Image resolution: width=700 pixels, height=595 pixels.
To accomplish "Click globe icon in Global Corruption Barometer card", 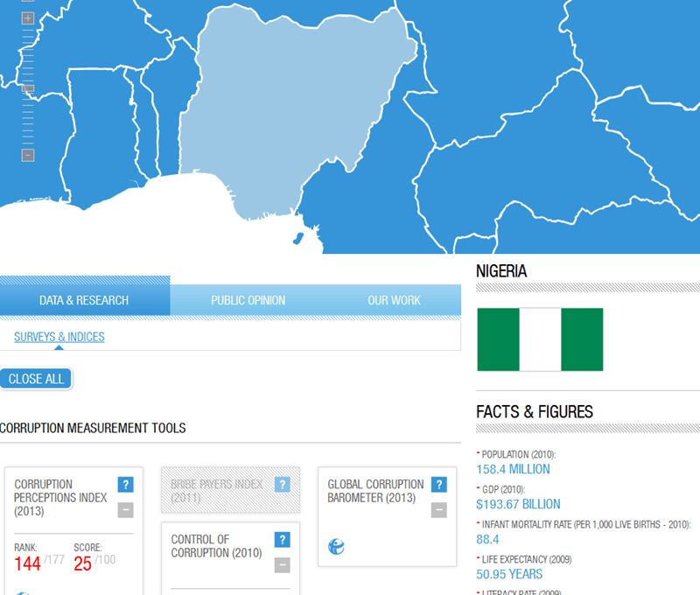I will point(336,547).
